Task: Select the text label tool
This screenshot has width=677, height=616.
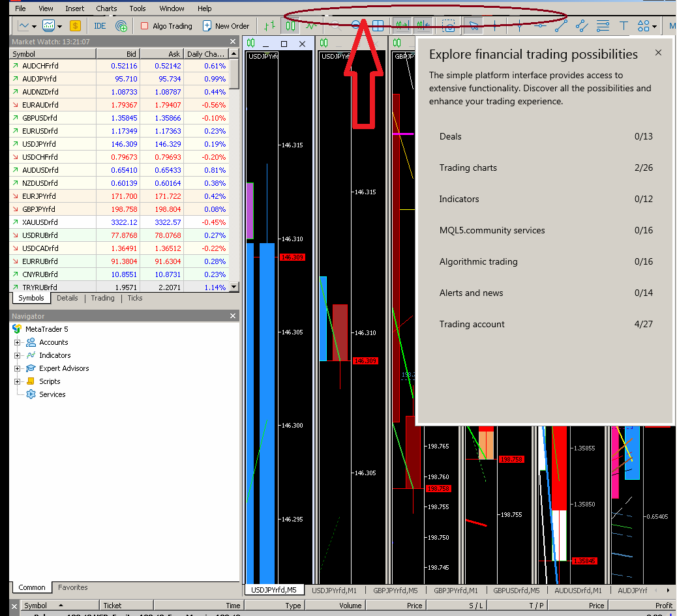Action: coord(624,26)
